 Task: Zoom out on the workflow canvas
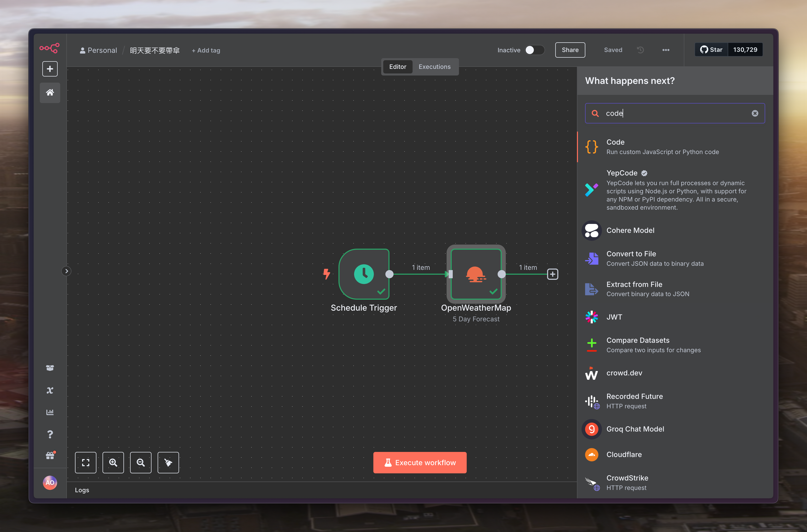(141, 462)
